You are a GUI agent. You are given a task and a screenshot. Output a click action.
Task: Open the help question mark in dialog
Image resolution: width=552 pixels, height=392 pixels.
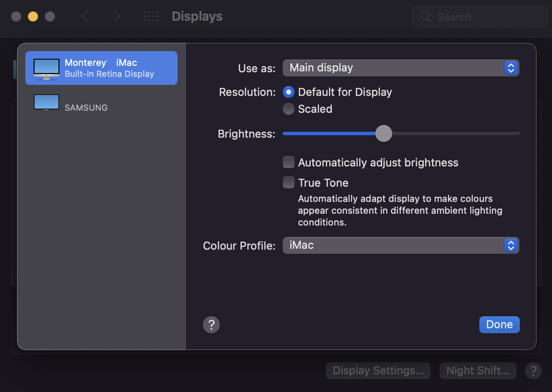click(x=211, y=325)
